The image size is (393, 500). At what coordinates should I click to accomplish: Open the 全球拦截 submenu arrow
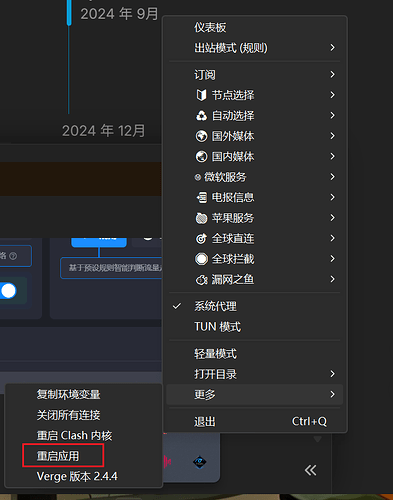[x=332, y=259]
